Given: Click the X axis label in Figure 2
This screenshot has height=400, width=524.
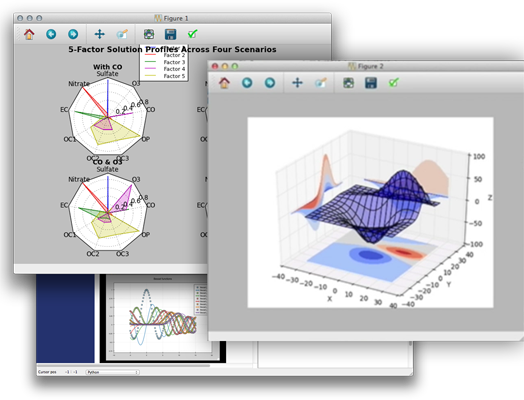Looking at the screenshot, I should click(x=330, y=299).
